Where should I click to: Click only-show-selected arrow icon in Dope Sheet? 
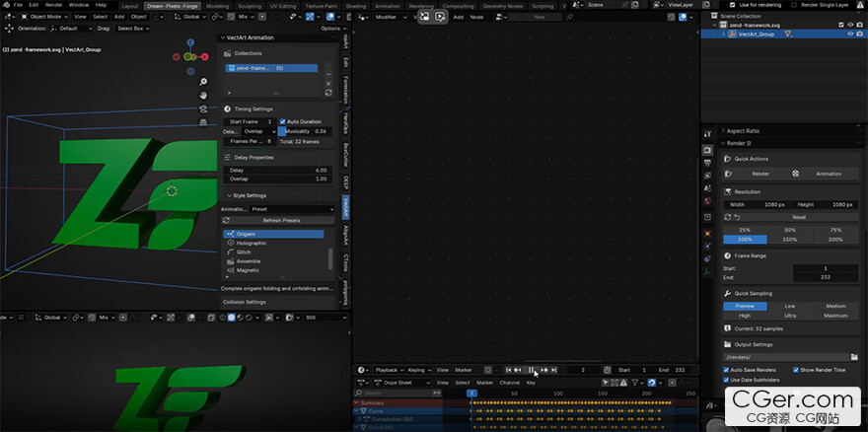tap(606, 383)
